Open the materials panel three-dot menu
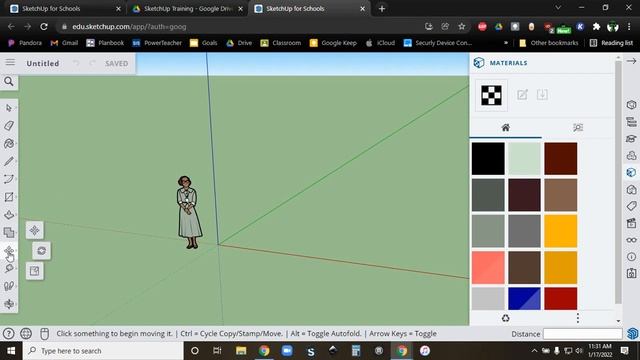640x360 pixels. [x=578, y=318]
